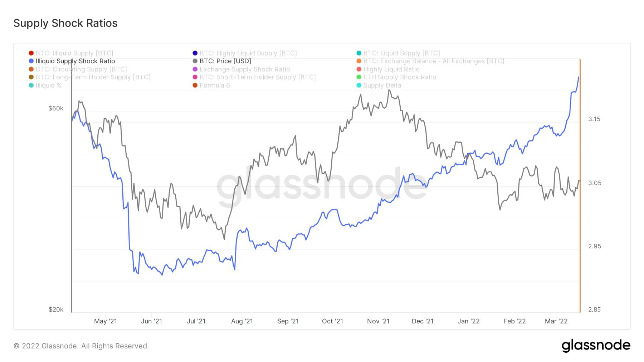Click the BTC: Highly Liquid Supply legend dot

195,53
